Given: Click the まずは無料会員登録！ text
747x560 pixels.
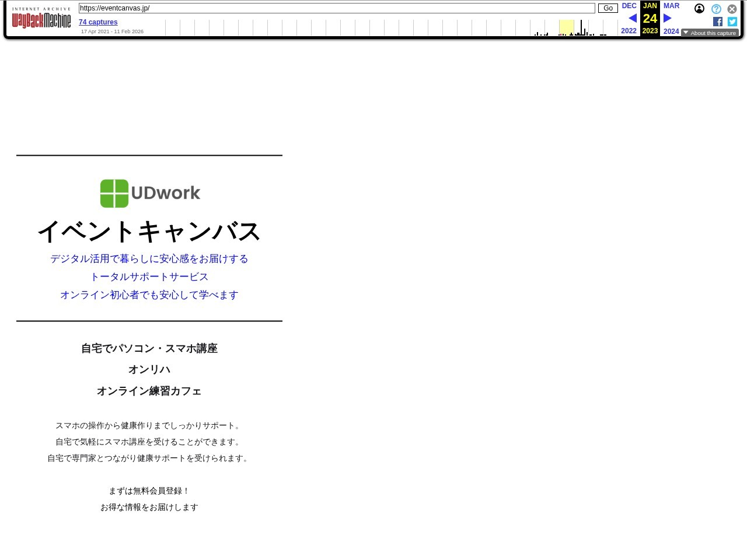Looking at the screenshot, I should pyautogui.click(x=149, y=491).
